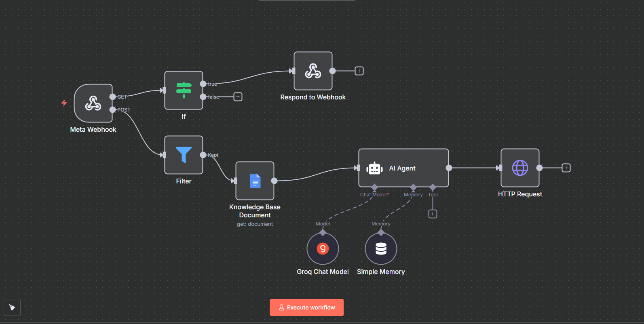
Task: Click the "get: document" subtitle text
Action: (255, 224)
